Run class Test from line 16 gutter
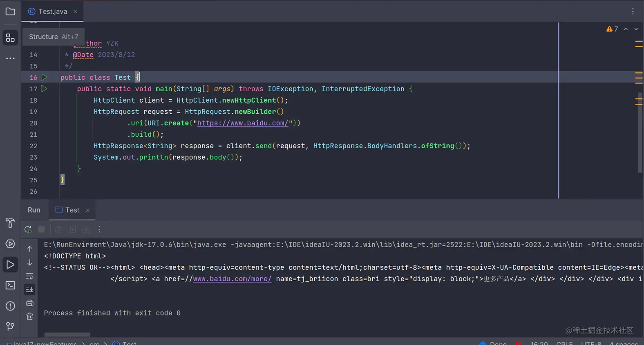644x345 pixels. click(x=44, y=78)
